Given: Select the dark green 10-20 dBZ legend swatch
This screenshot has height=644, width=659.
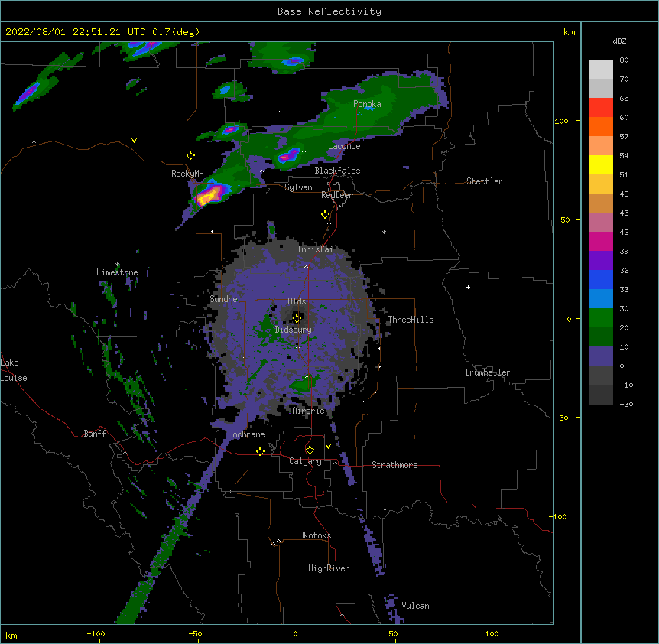Looking at the screenshot, I should [601, 337].
